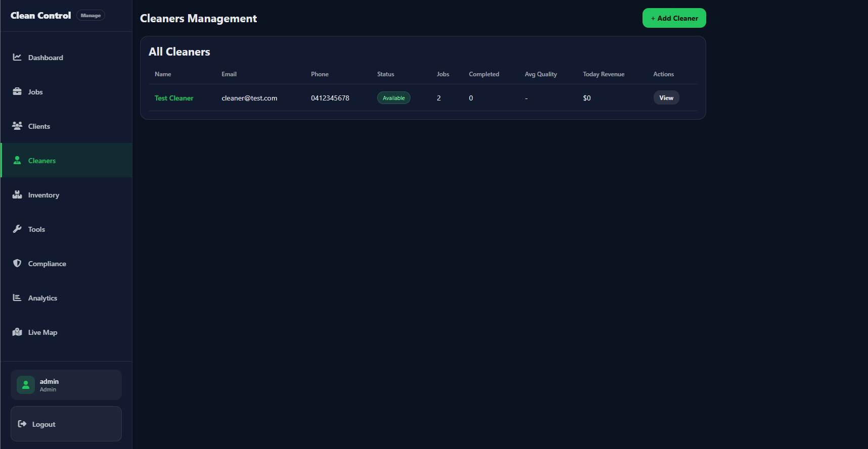Click the Compliance shield icon
The image size is (868, 449).
coord(17,263)
